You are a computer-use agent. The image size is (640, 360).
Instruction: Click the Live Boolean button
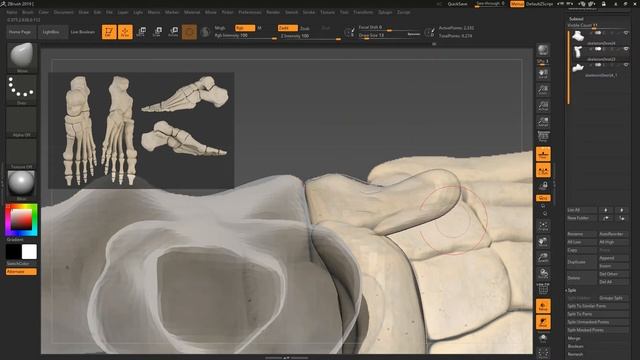[x=83, y=32]
